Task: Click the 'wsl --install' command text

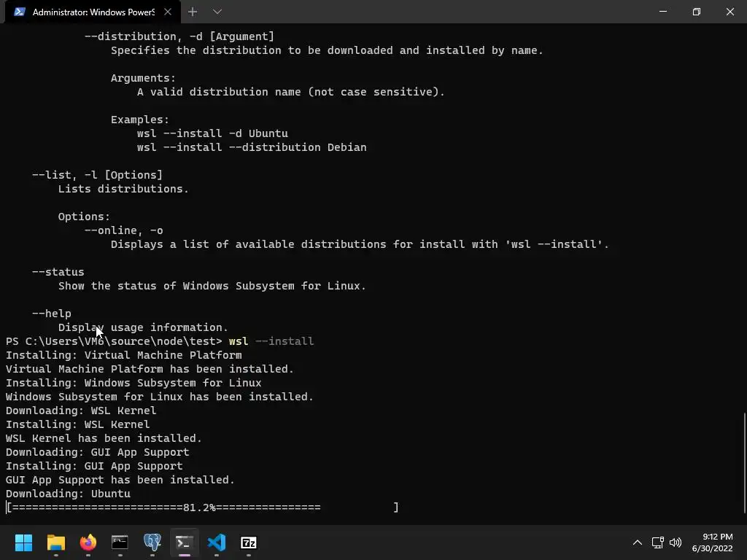Action: [271, 341]
